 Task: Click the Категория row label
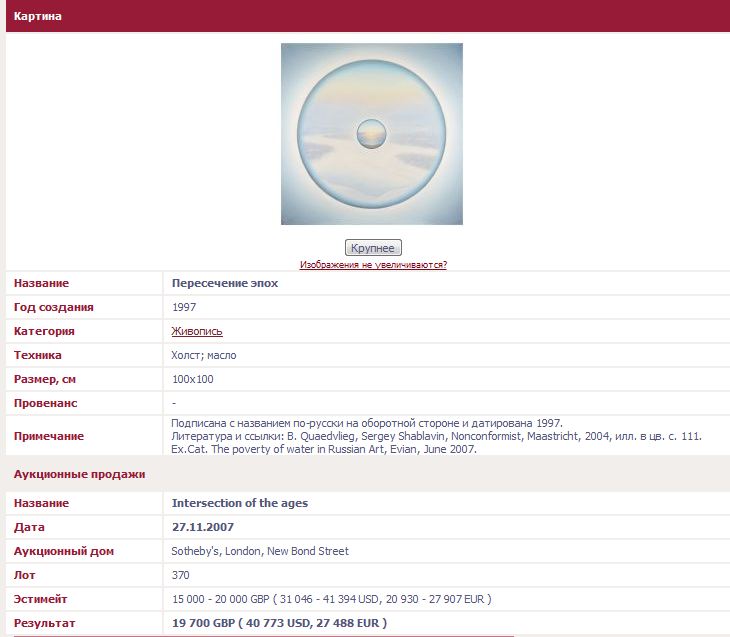coord(44,331)
